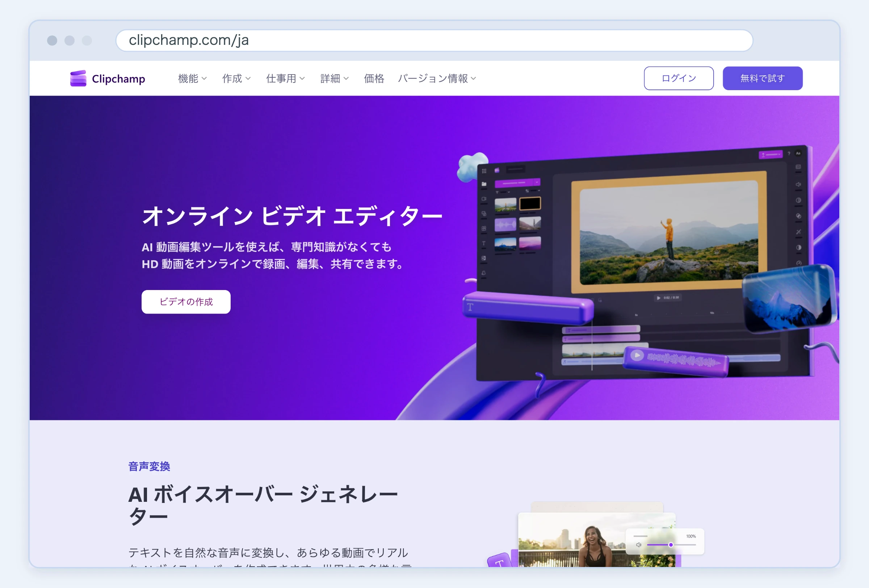Screen dimensions: 869x588
Task: Click the floating text T bar in hero
Action: (527, 308)
